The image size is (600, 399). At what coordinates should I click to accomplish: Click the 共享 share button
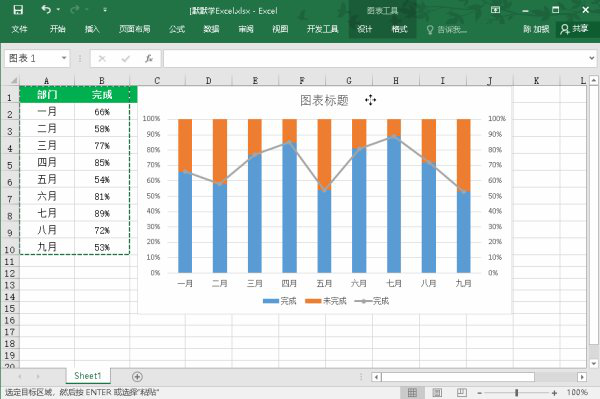click(574, 29)
